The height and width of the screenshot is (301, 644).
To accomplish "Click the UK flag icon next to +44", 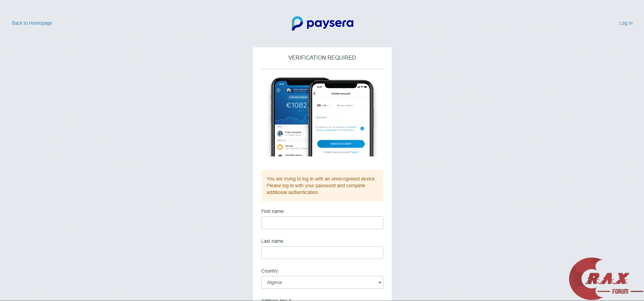I will pos(319,106).
